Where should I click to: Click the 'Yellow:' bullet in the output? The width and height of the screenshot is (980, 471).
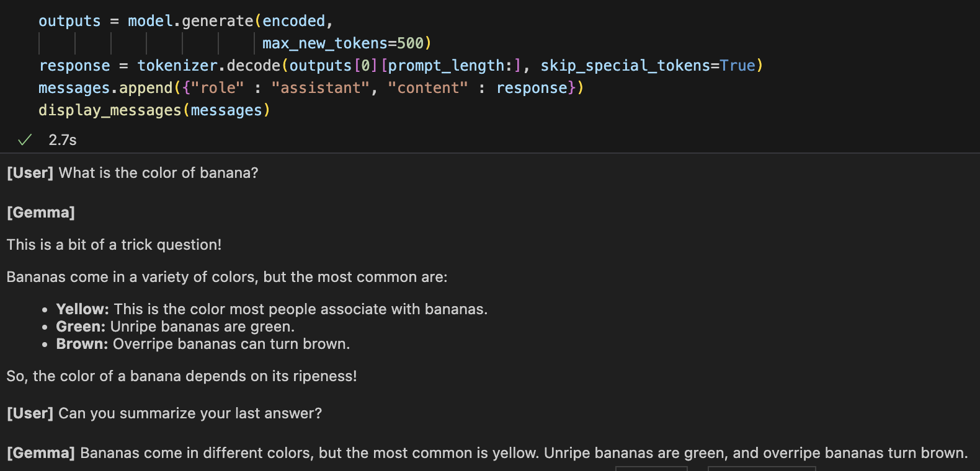click(82, 309)
